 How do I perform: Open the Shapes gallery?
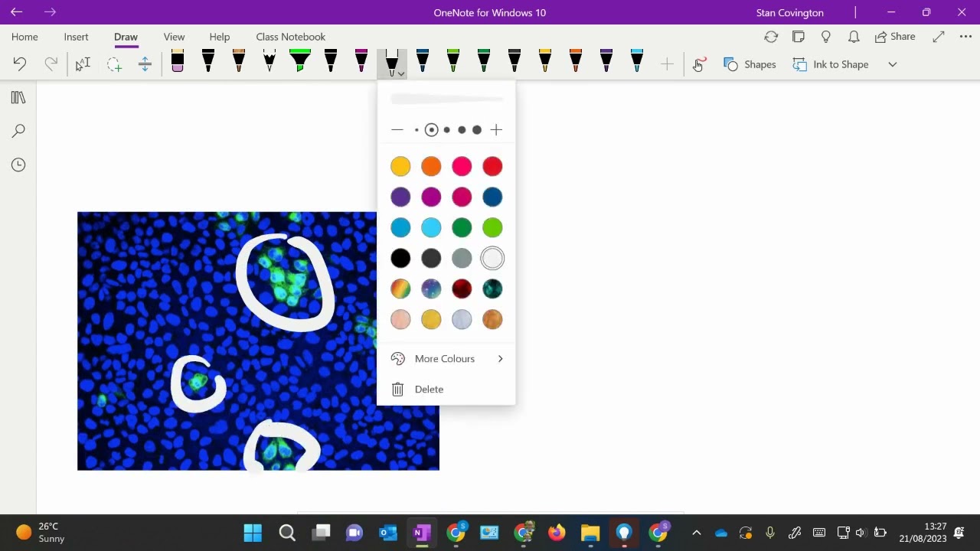[750, 64]
